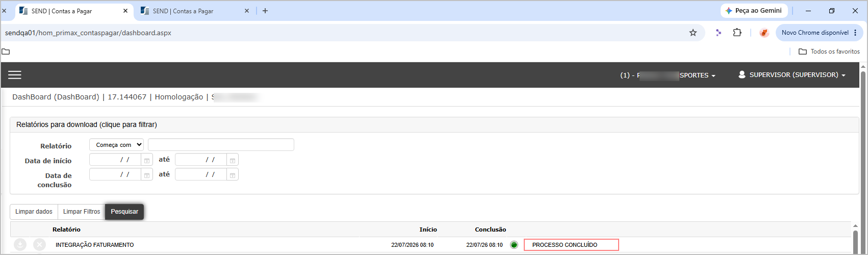Click the Pesquisar button

[x=124, y=212]
